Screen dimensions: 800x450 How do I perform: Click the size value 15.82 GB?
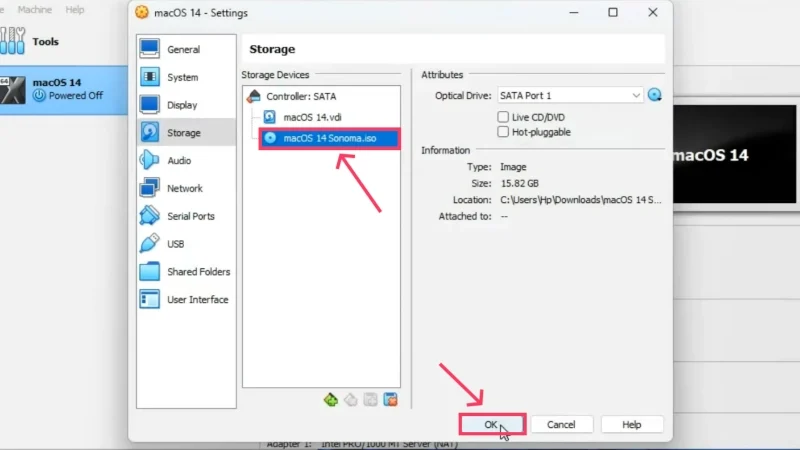point(519,183)
